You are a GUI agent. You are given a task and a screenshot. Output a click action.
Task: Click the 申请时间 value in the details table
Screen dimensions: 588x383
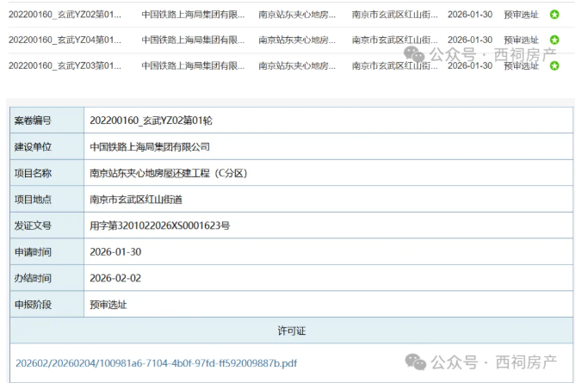click(115, 251)
